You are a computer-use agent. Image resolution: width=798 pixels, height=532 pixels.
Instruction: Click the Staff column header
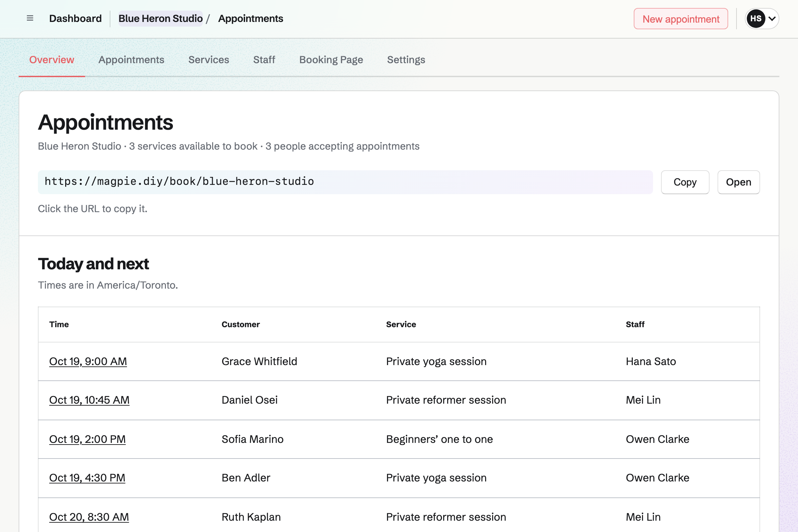pyautogui.click(x=635, y=325)
